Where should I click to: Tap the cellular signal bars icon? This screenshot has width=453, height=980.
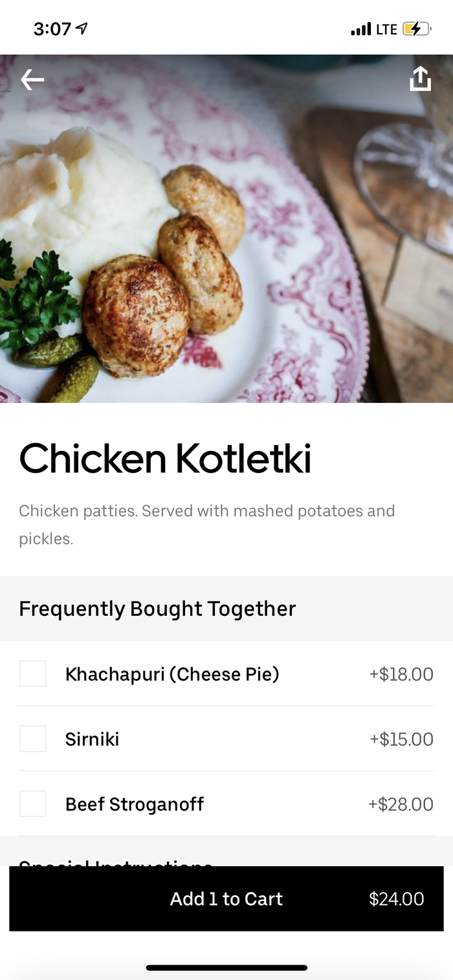pos(360,29)
